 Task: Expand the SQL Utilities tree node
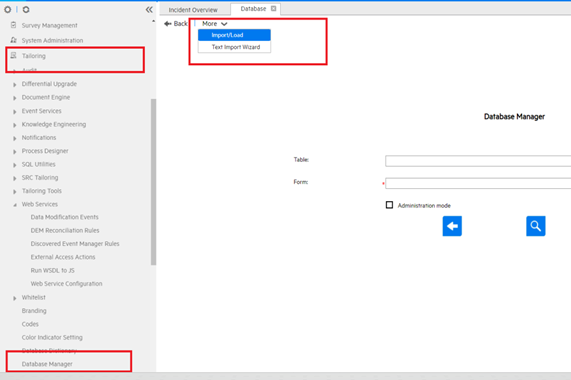click(x=15, y=165)
